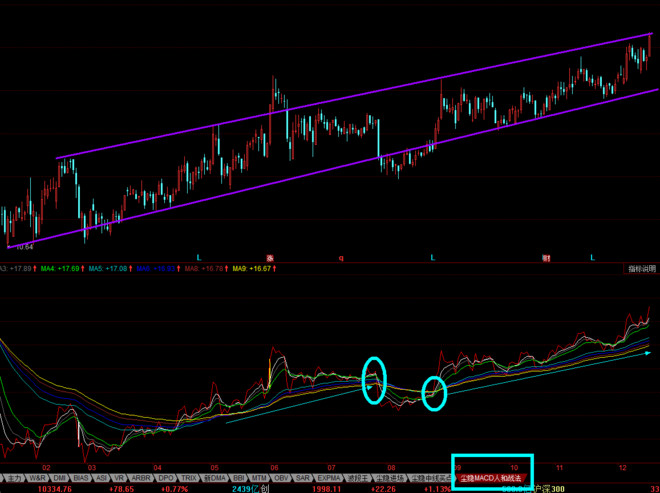Screen dimensions: 660x493
Task: Click the last cyan L marker near December
Action: pyautogui.click(x=593, y=258)
